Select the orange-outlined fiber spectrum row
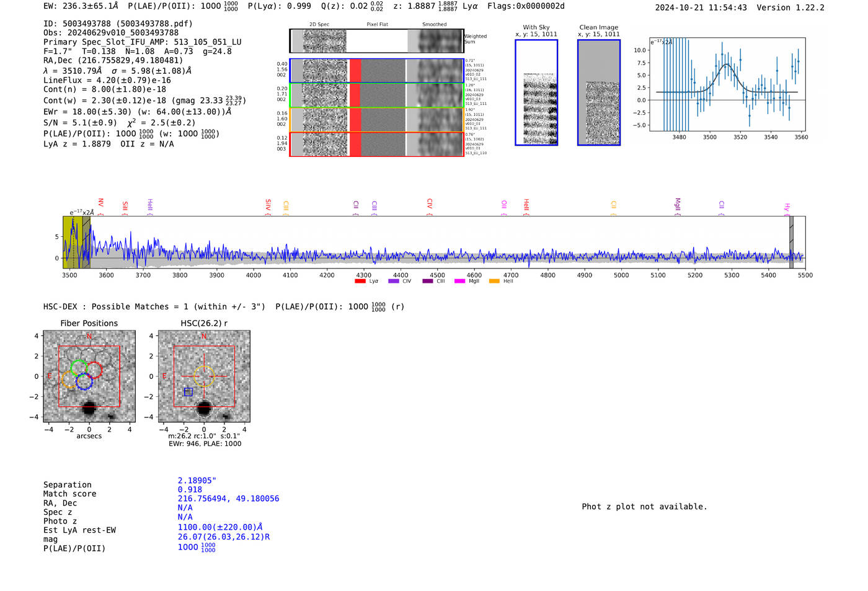868x591 pixels. 376,120
